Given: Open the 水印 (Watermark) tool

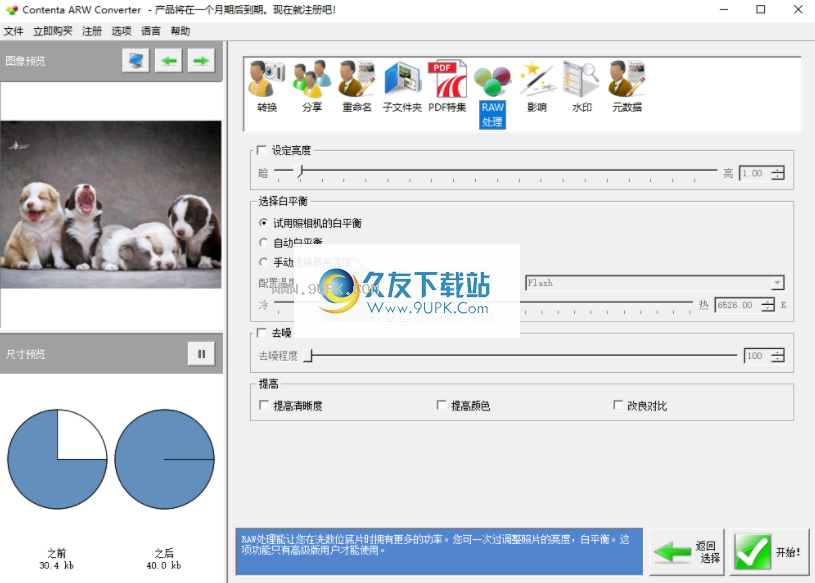Looking at the screenshot, I should click(582, 87).
